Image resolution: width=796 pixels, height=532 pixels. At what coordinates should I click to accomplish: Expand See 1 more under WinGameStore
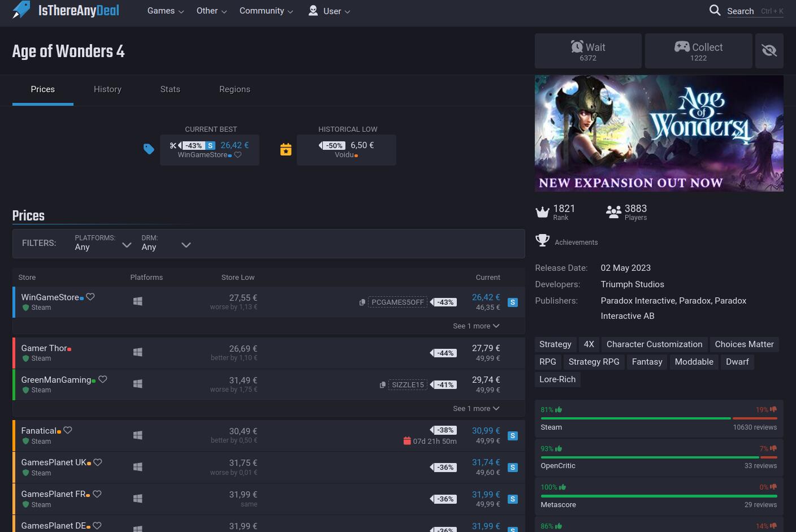pyautogui.click(x=476, y=326)
